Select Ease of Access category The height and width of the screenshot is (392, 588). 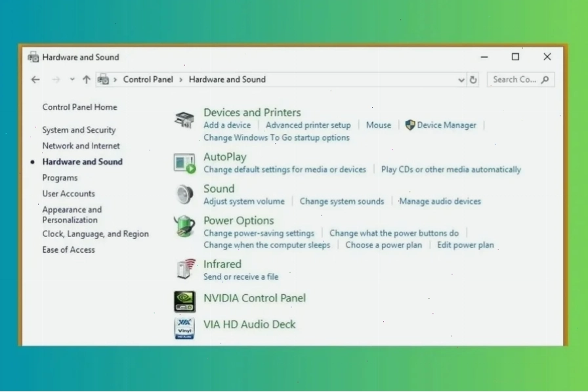point(69,250)
